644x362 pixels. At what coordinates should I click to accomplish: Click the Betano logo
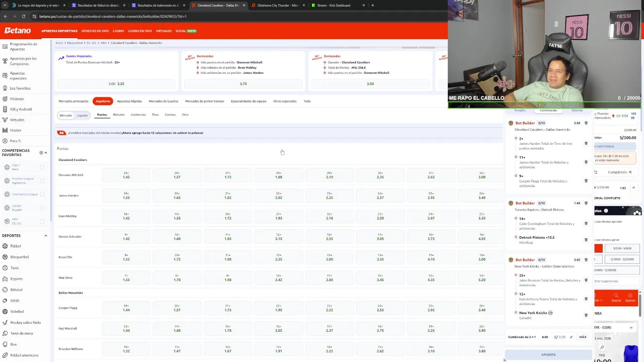coord(18,31)
